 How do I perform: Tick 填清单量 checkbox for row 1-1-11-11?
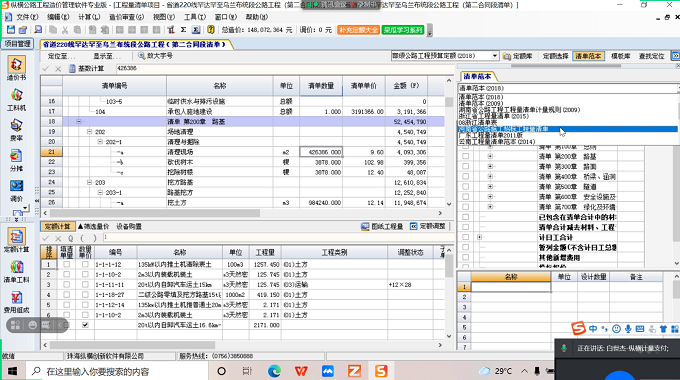click(66, 285)
